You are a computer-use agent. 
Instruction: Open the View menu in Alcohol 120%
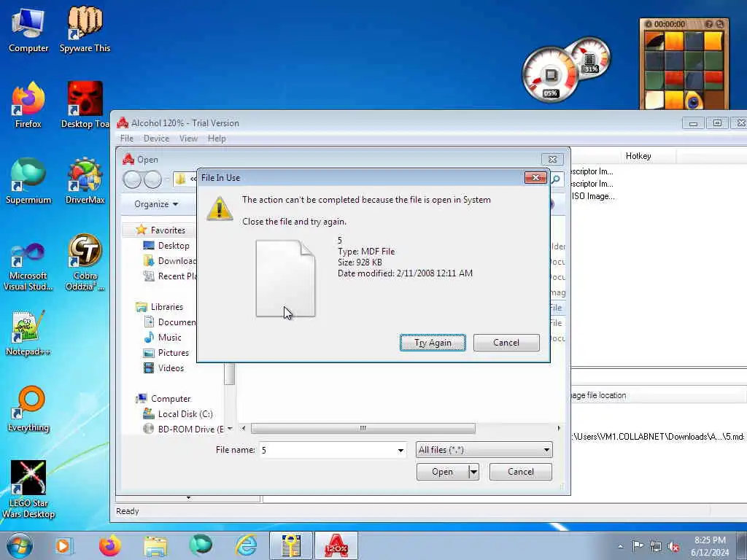click(x=188, y=138)
